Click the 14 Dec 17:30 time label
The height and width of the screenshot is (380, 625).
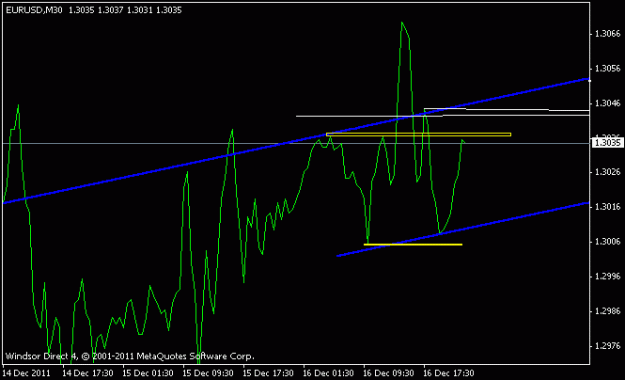88,373
